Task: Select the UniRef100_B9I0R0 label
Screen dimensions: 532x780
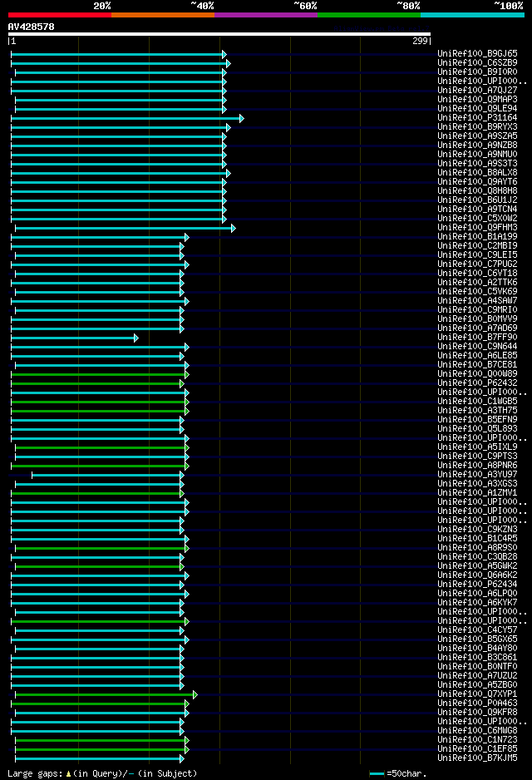Action: click(x=477, y=72)
